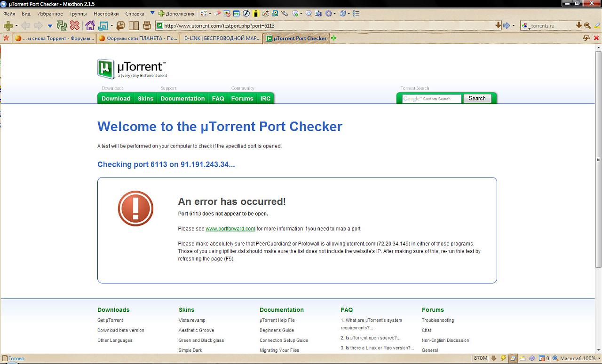This screenshot has width=602, height=364.
Task: Open the history clock icon
Action: tap(120, 25)
